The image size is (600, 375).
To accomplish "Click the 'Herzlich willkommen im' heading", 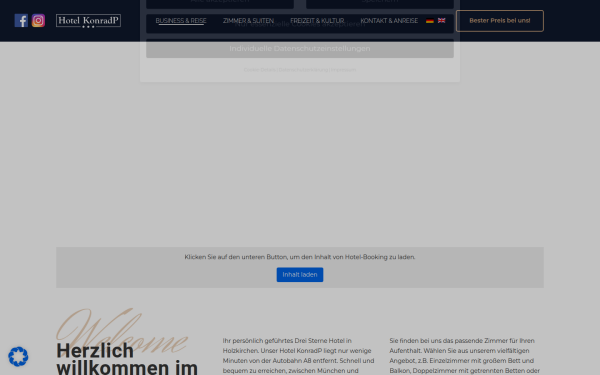I will coord(127,359).
